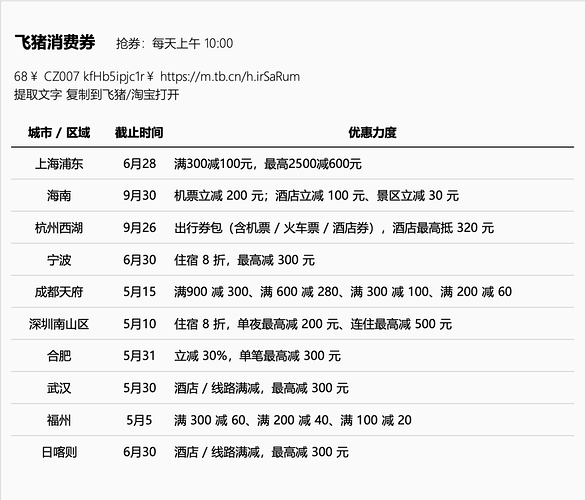Viewport: 585px width, 500px height.
Task: Select the 宁波 city cell
Action: pyautogui.click(x=59, y=260)
